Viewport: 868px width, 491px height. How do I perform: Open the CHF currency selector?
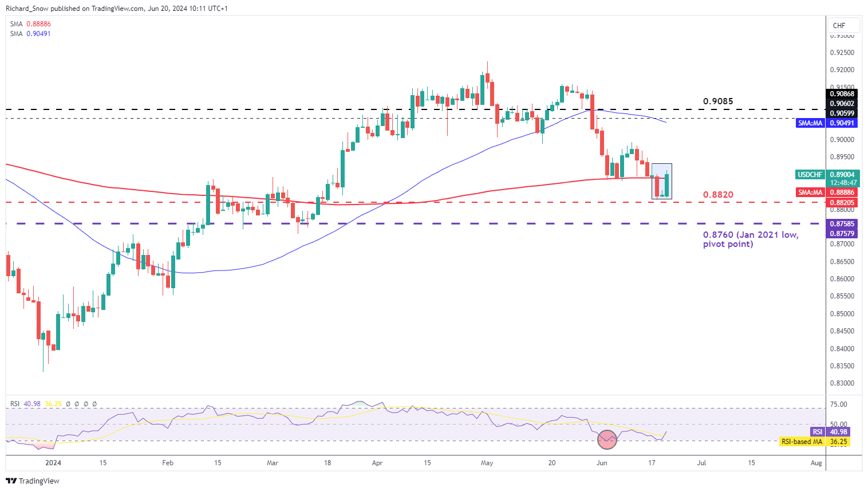click(x=844, y=25)
